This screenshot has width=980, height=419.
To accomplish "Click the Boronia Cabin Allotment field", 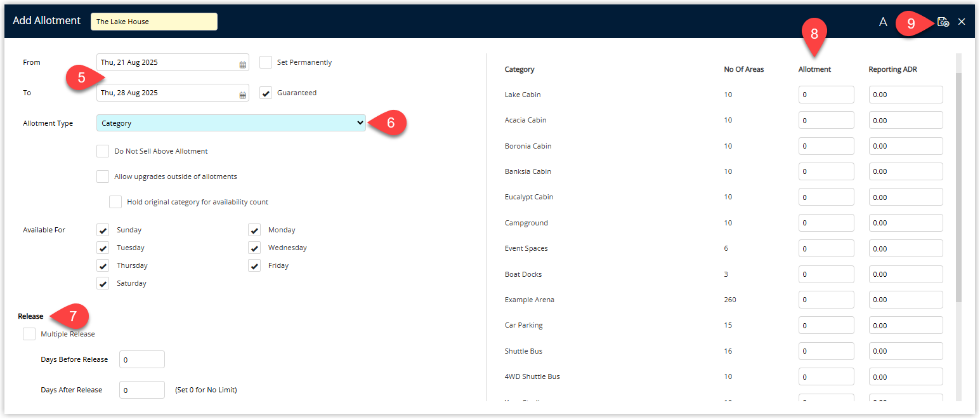I will [x=826, y=146].
